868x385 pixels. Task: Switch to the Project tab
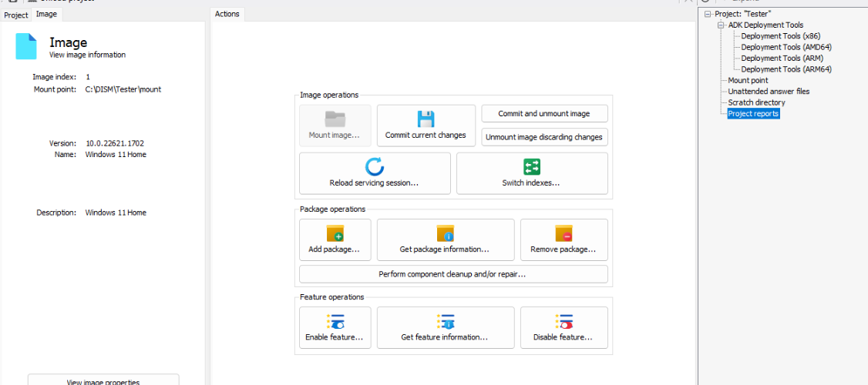tap(16, 15)
